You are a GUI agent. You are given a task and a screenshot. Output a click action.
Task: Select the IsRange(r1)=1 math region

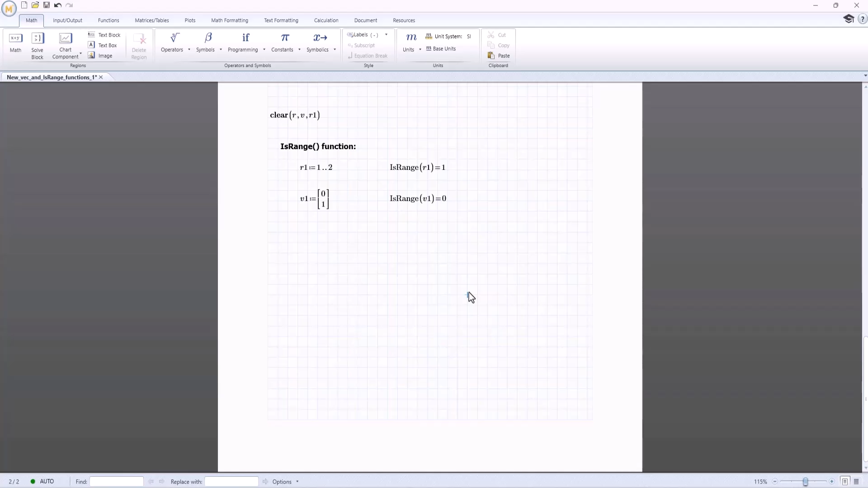tap(418, 168)
